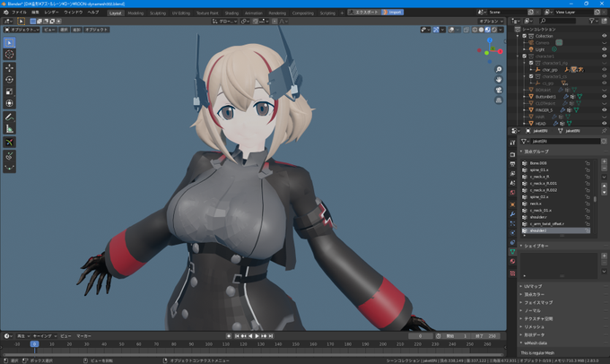Toggle lock on Bone.008 vertex group
Screen dimensions: 610x364
pos(588,163)
